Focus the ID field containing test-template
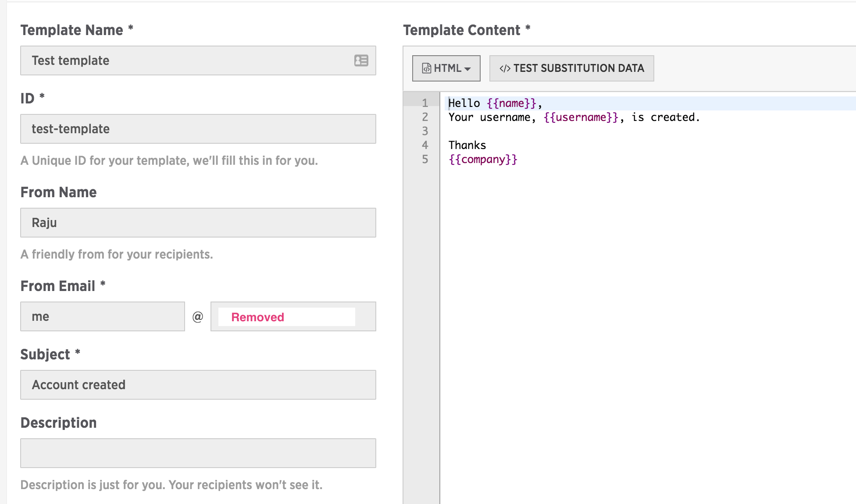856x504 pixels. click(198, 129)
